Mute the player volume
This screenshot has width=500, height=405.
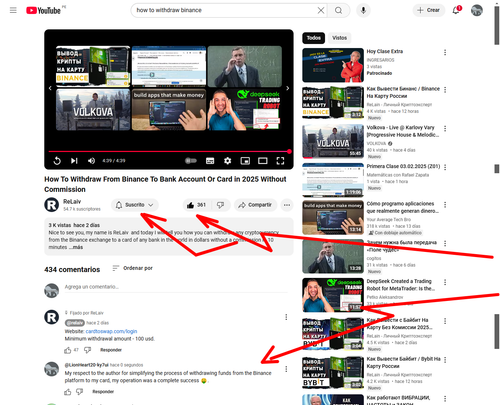pyautogui.click(x=91, y=161)
